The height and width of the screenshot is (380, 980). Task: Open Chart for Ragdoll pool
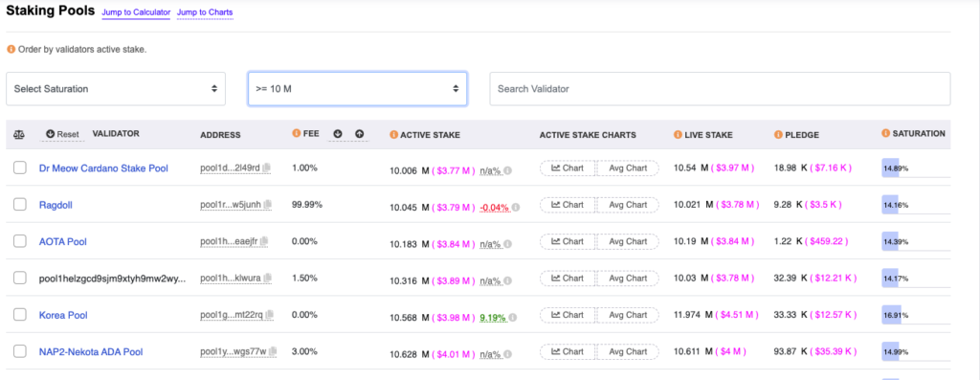568,205
